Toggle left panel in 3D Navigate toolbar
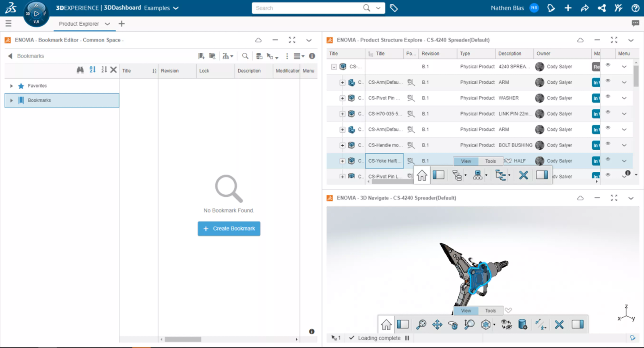Screen dimensions: 644x348 [x=403, y=324]
